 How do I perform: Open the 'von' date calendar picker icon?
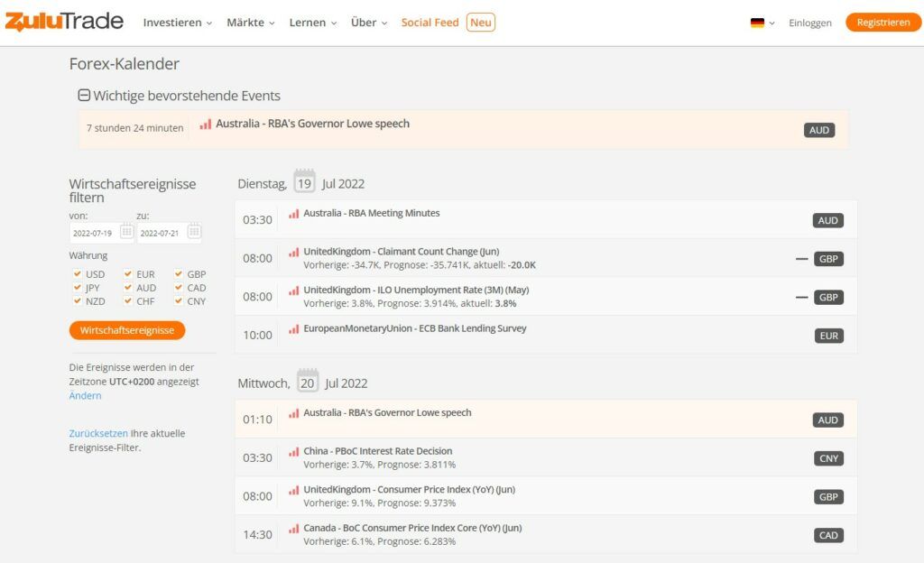(x=126, y=232)
